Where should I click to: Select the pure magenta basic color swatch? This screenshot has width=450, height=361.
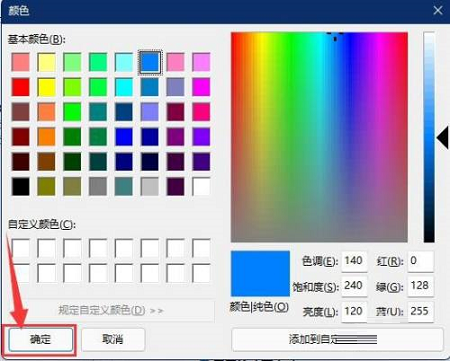(x=201, y=87)
